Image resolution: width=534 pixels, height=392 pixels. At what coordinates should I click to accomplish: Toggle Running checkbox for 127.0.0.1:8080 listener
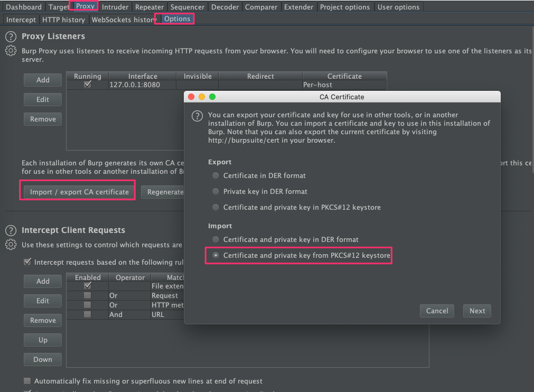point(88,85)
